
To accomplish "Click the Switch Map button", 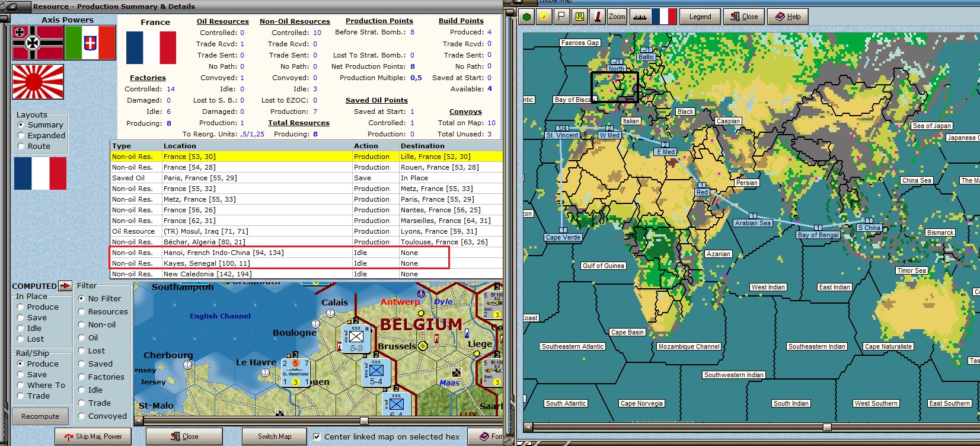I will pyautogui.click(x=274, y=437).
